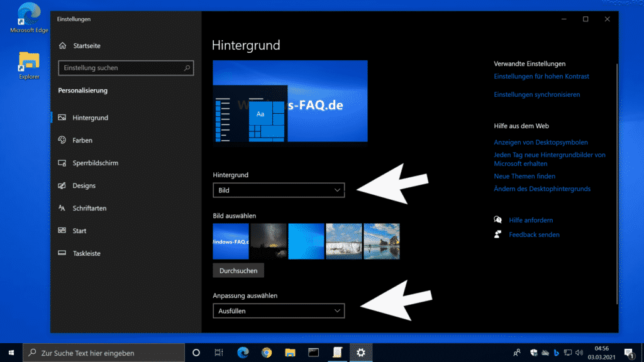Open the Startseite home icon
The width and height of the screenshot is (644, 362).
62,45
